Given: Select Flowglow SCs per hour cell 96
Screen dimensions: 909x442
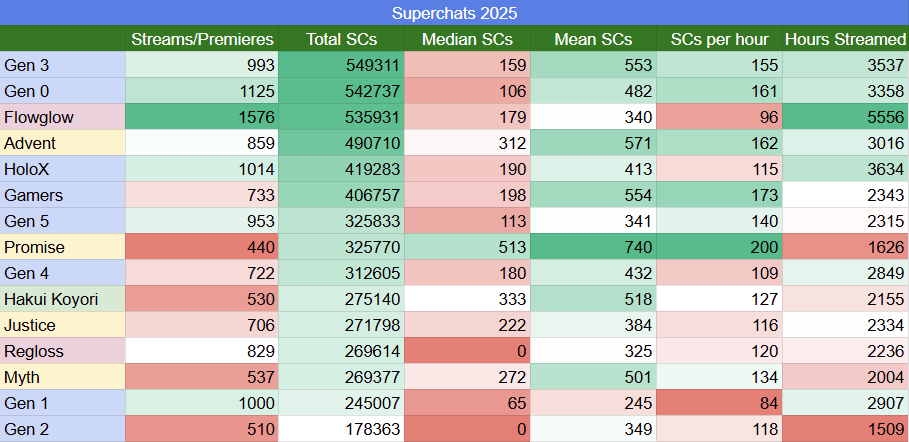Looking at the screenshot, I should 719,117.
